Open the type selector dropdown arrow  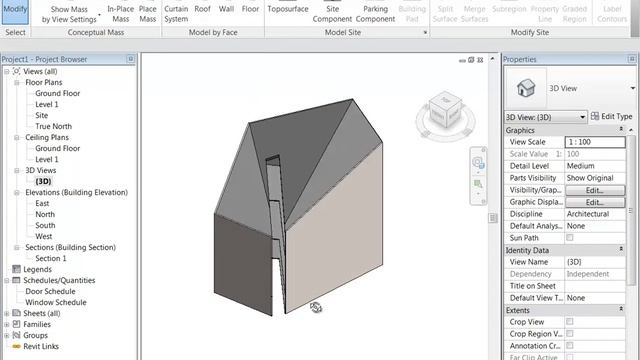click(x=632, y=88)
